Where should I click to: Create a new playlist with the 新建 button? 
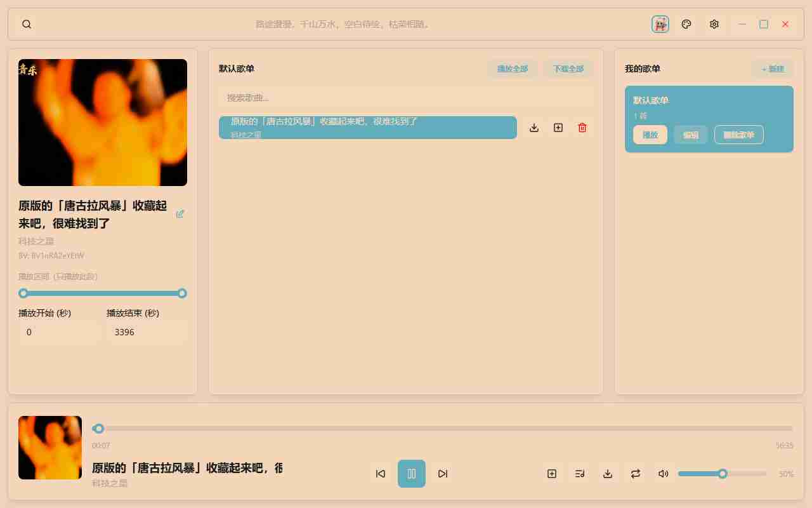tap(773, 69)
